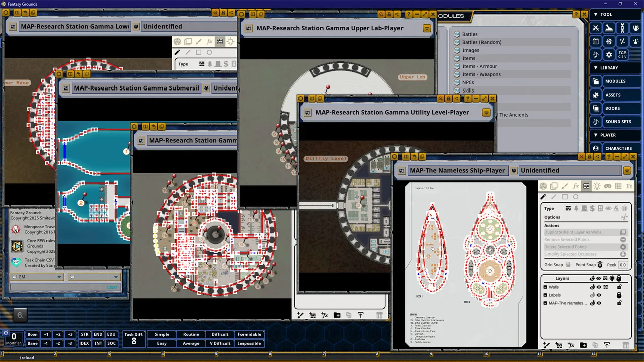This screenshot has height=362, width=644.
Task: Collapse the PLAYER sidebar section
Action: point(596,135)
